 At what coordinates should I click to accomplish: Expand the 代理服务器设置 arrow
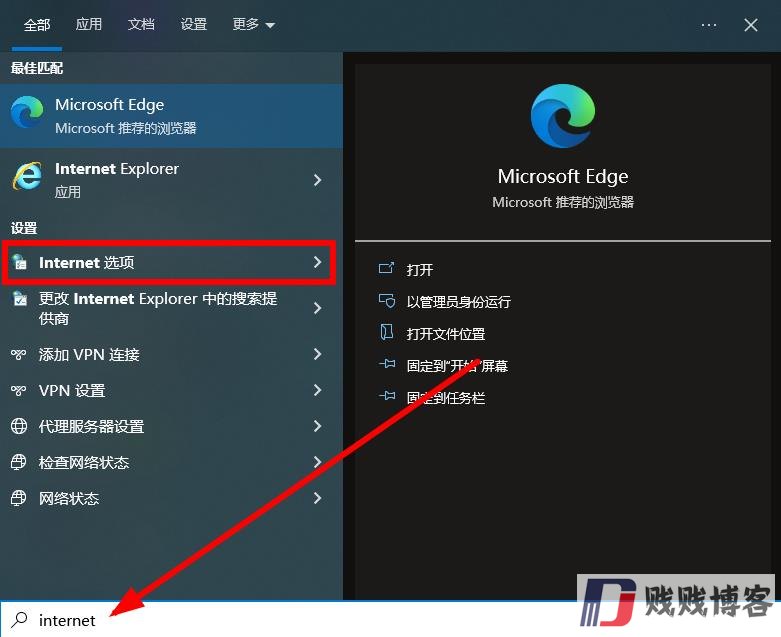click(x=317, y=426)
